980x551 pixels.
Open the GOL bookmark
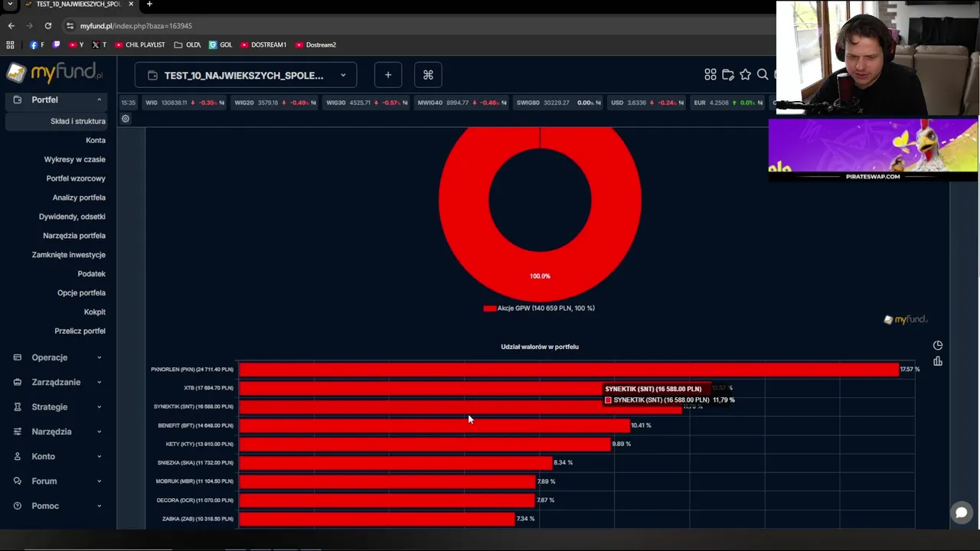[x=220, y=45]
